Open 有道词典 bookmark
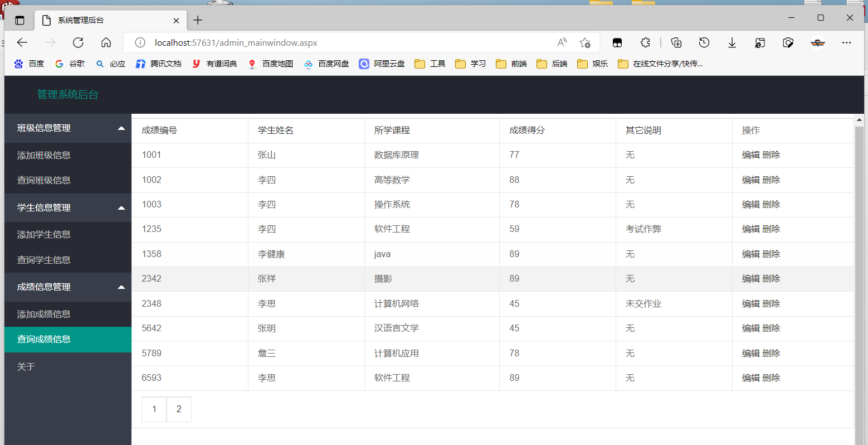 click(215, 64)
